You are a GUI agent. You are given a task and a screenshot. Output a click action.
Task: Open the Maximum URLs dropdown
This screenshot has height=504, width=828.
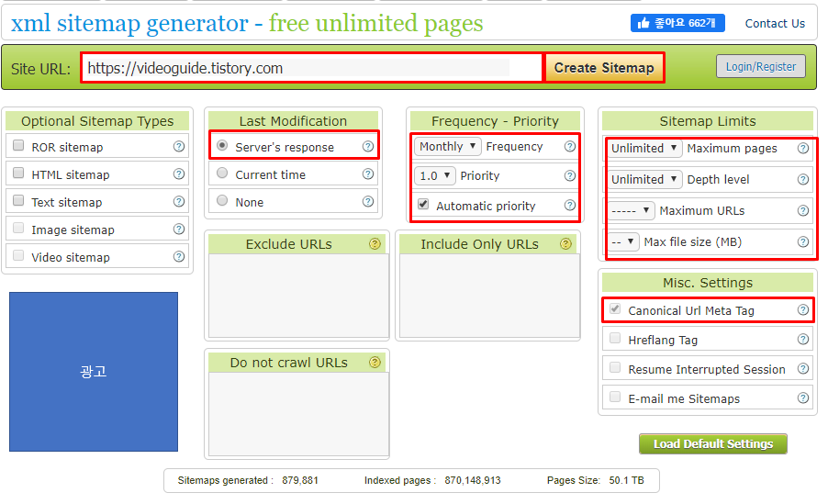click(631, 211)
